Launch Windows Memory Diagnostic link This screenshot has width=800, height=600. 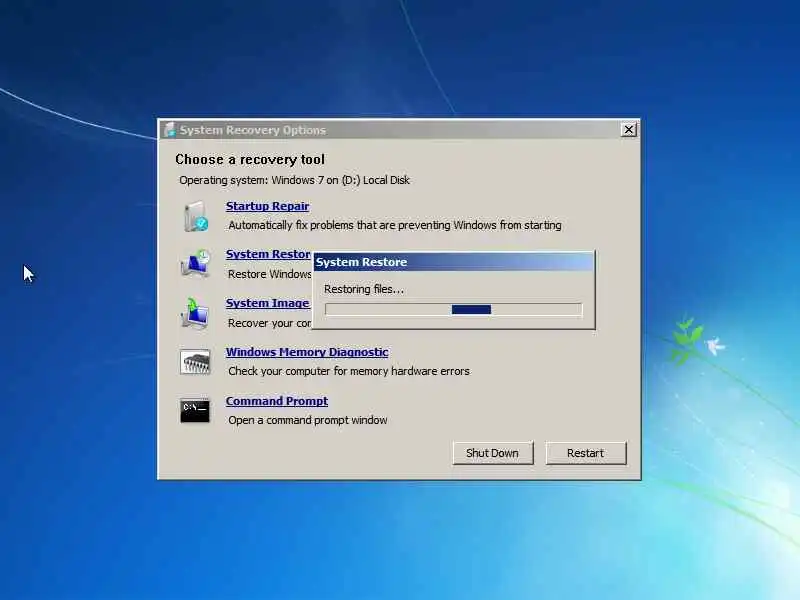(307, 352)
